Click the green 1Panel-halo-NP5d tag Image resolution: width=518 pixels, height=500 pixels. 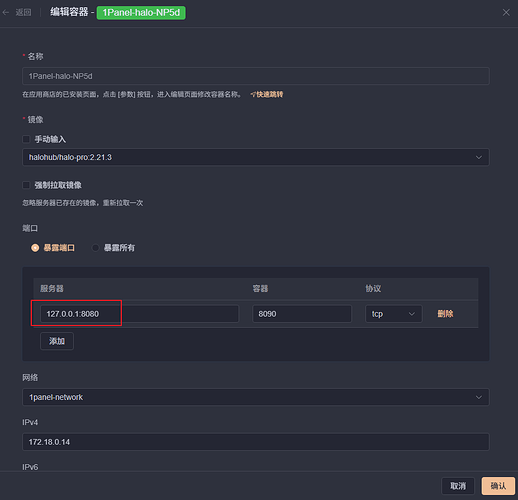click(x=141, y=13)
